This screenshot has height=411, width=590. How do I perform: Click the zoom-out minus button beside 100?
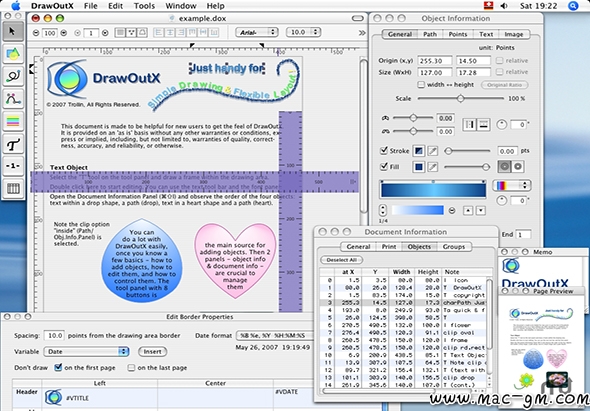(x=36, y=33)
